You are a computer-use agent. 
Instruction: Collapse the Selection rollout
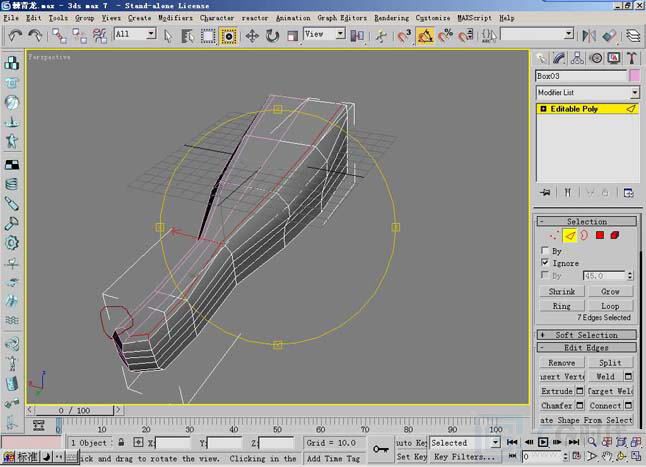(x=587, y=222)
